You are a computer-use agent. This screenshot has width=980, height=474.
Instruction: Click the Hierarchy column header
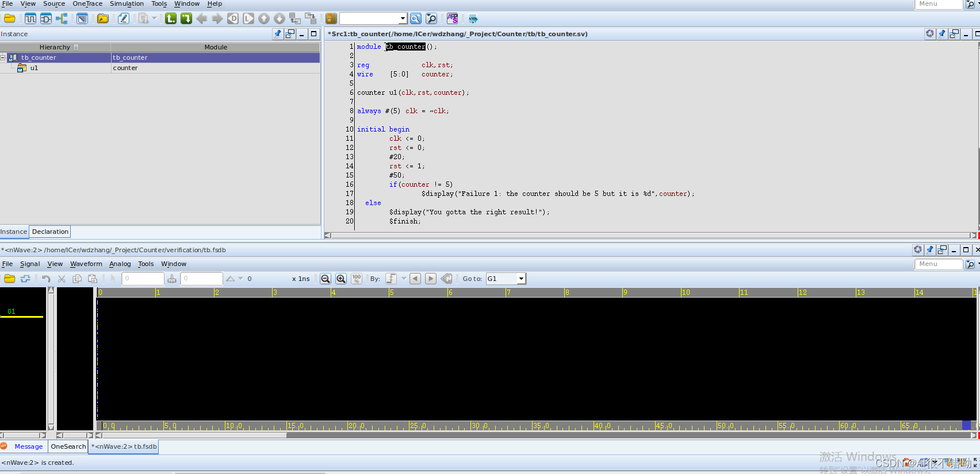point(55,47)
